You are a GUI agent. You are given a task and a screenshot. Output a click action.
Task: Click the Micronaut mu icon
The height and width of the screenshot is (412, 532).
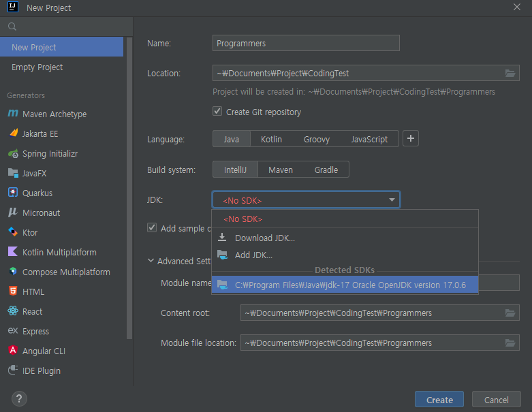(12, 212)
